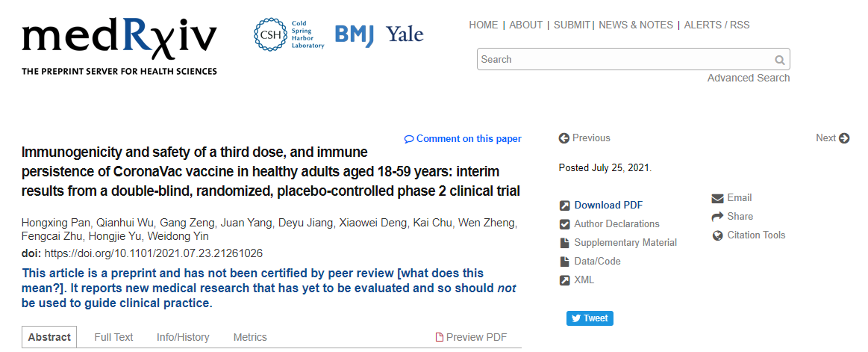The height and width of the screenshot is (352, 868).
Task: Switch to the Full Text tab
Action: click(x=113, y=338)
